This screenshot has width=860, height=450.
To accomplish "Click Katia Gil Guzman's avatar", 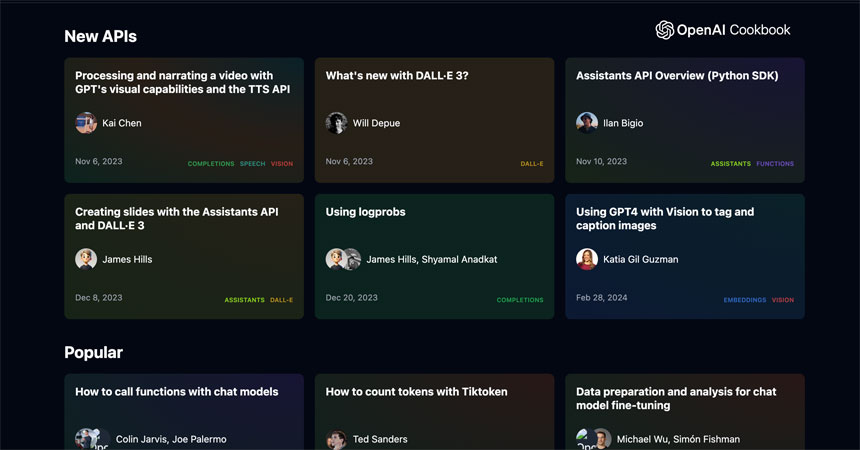I will (587, 259).
